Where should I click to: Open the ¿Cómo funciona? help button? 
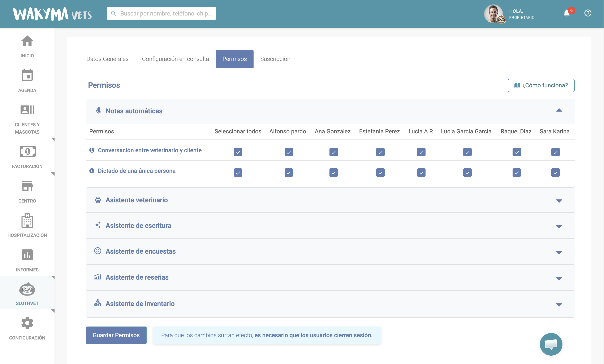pyautogui.click(x=541, y=85)
